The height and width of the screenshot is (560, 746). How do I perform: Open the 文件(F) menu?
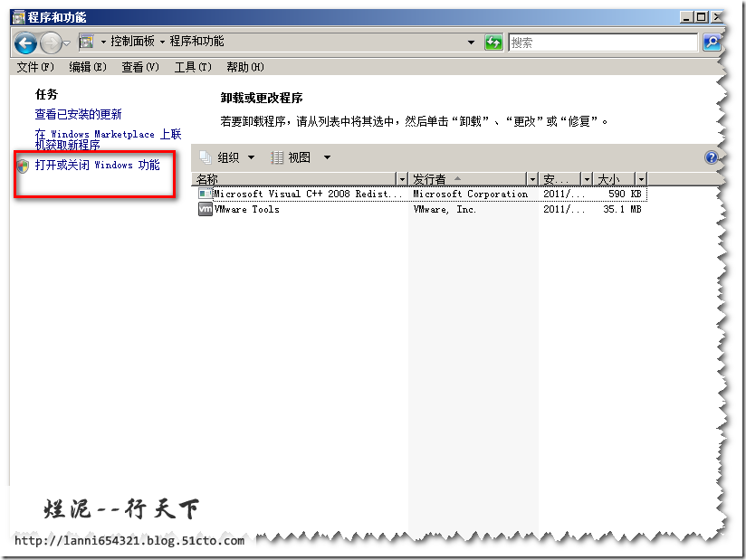35,67
